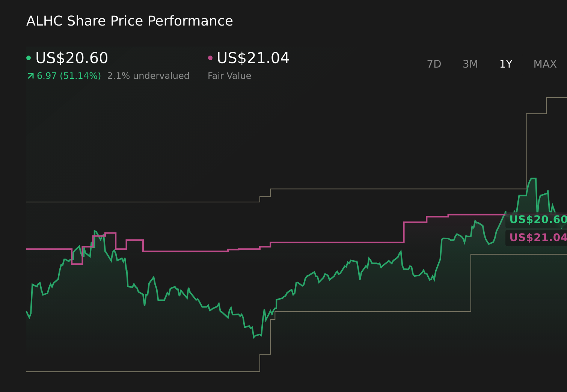Select the MAX time range
Viewport: 567px width, 392px height.
click(545, 64)
